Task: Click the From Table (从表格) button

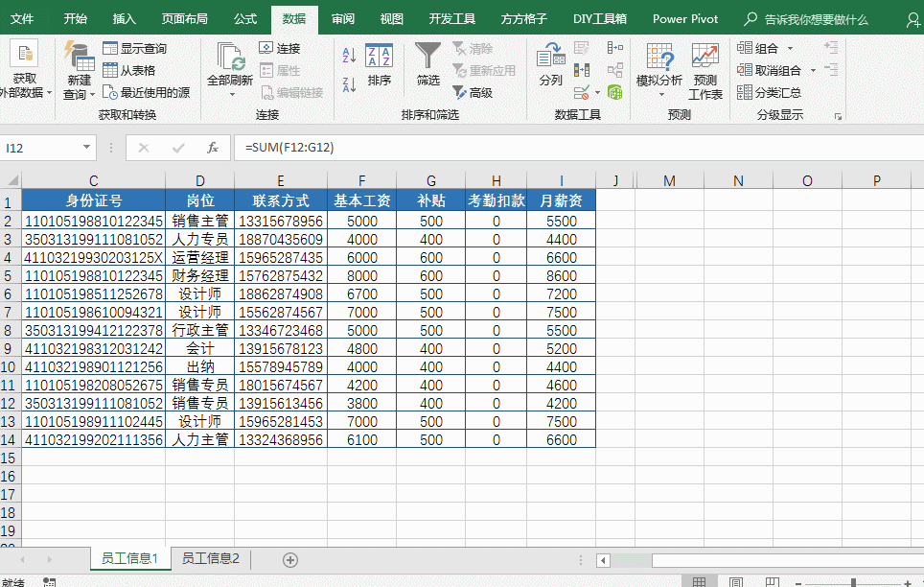Action: 129,70
